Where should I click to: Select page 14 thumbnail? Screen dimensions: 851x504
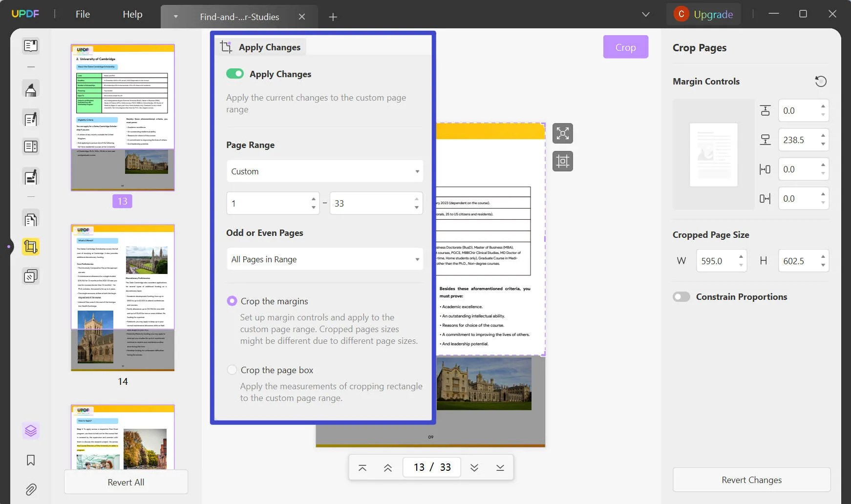coord(123,297)
